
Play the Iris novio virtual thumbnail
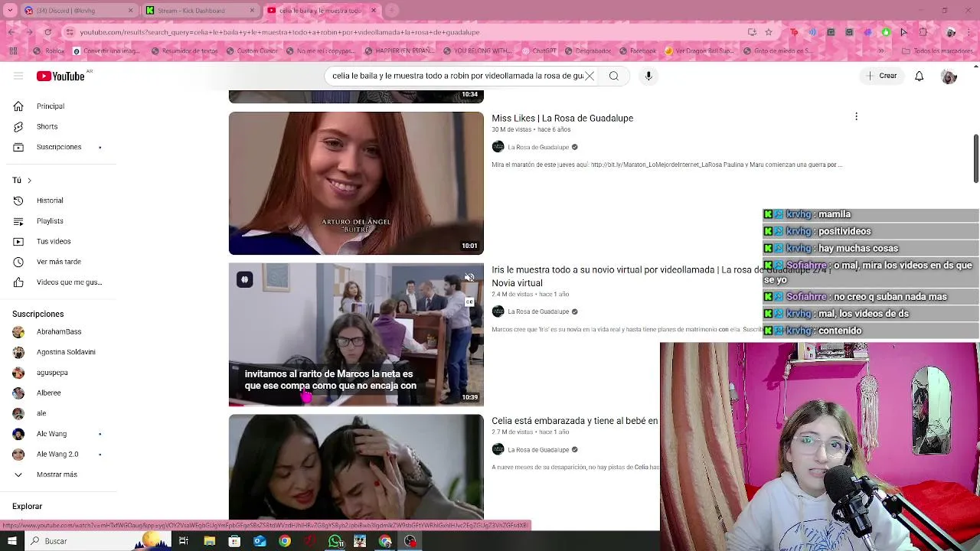click(x=356, y=334)
